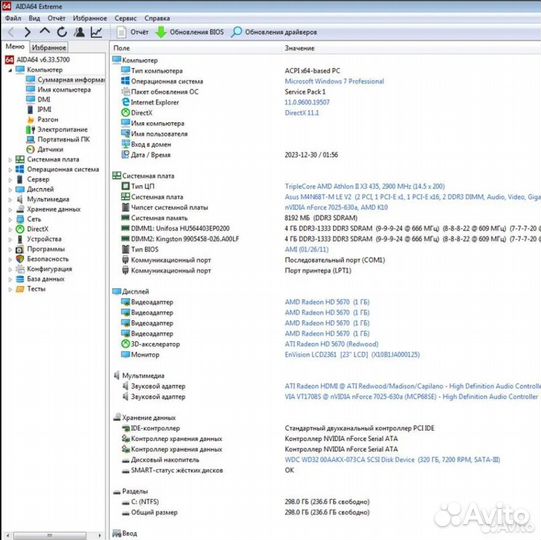Open the Портативный ПК tree item
The width and height of the screenshot is (541, 540).
(x=63, y=139)
